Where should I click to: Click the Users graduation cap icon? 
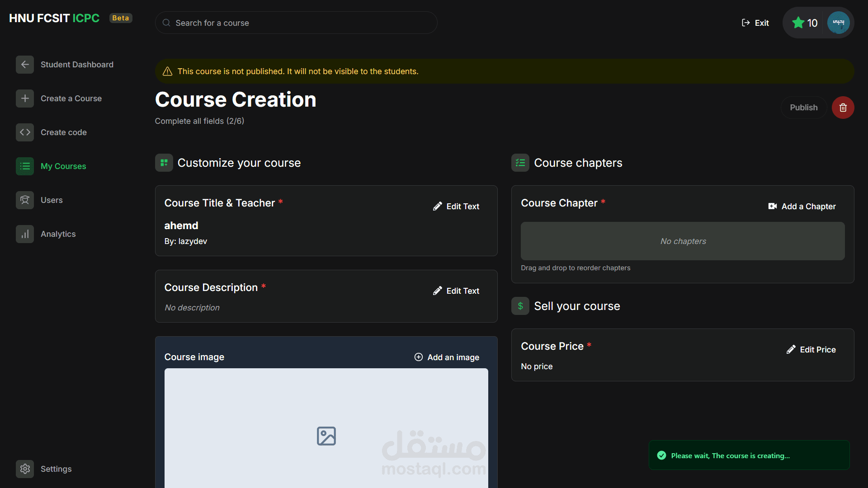[x=25, y=200]
